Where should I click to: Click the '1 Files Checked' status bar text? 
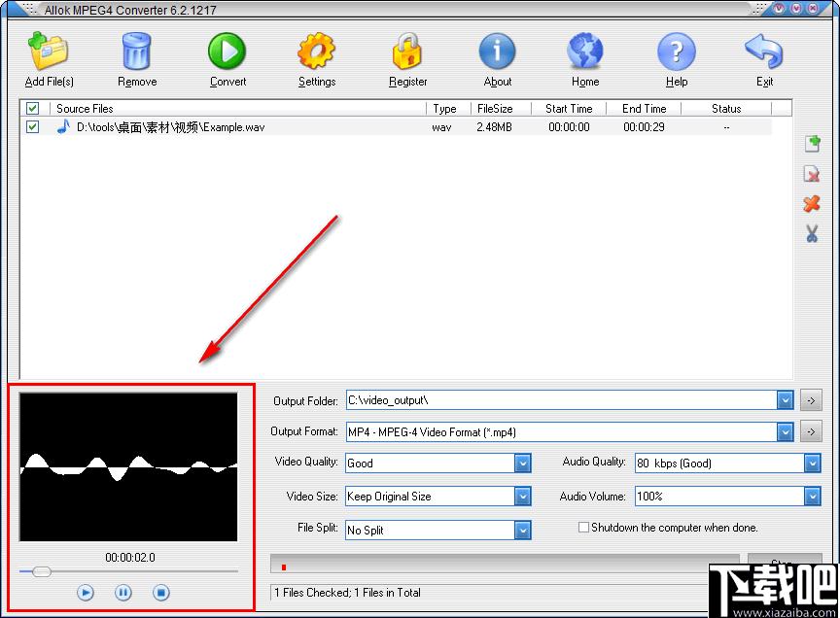coord(347,593)
